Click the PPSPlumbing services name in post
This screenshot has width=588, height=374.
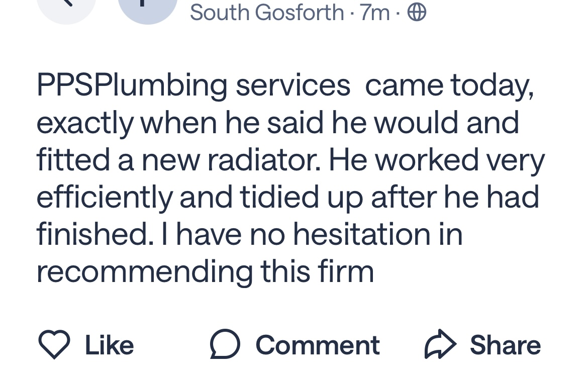point(193,85)
